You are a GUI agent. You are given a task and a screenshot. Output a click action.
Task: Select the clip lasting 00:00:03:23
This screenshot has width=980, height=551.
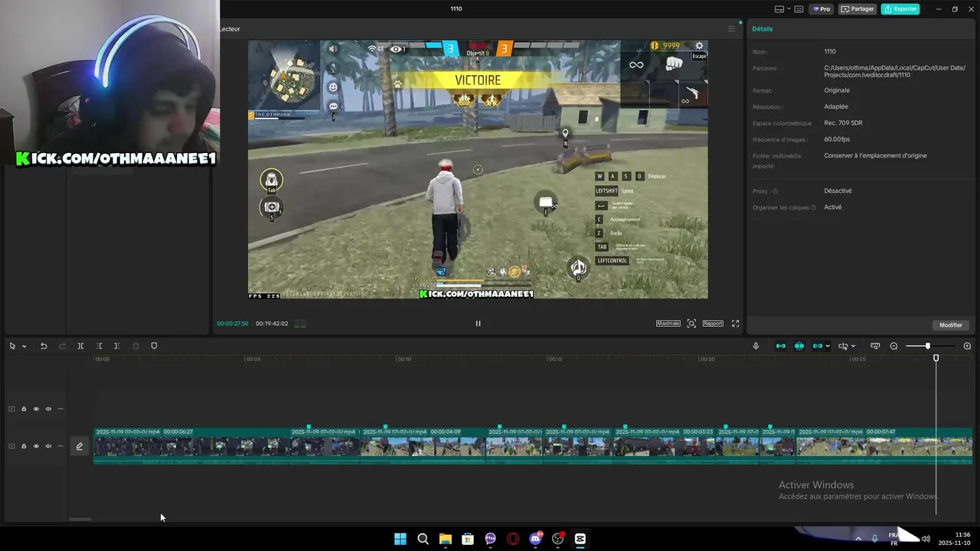664,446
